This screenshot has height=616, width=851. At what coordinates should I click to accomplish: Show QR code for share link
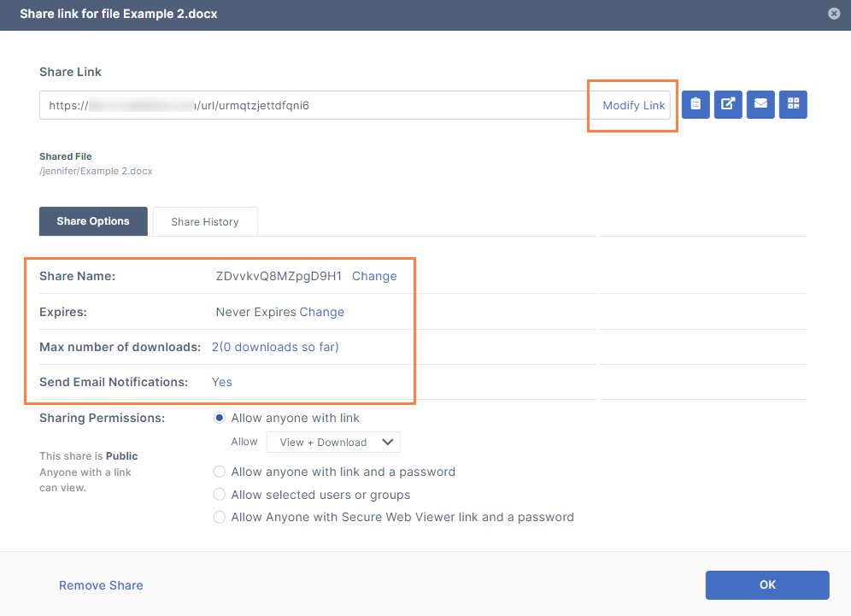(793, 104)
